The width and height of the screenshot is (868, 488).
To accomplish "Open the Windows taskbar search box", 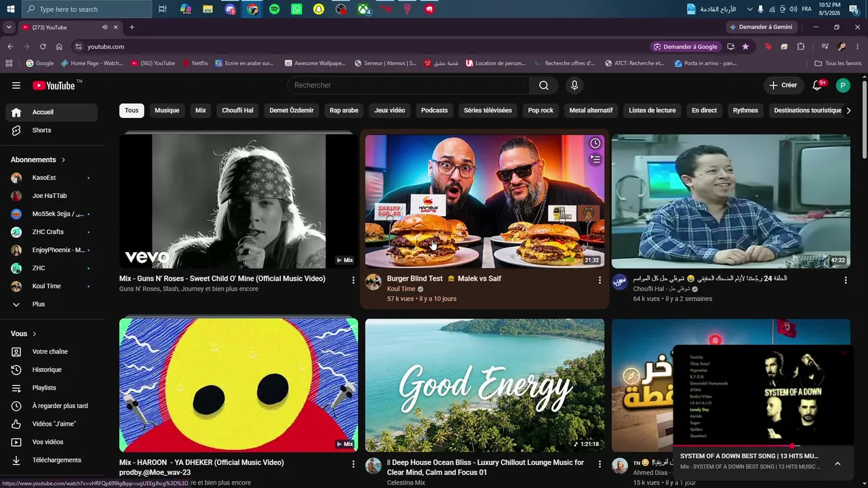I will [x=86, y=9].
